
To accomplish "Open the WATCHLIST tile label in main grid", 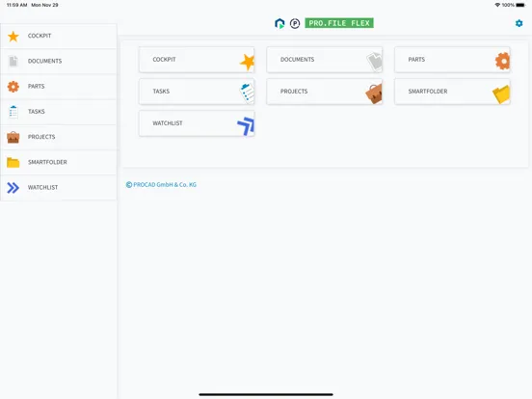I will pyautogui.click(x=168, y=123).
